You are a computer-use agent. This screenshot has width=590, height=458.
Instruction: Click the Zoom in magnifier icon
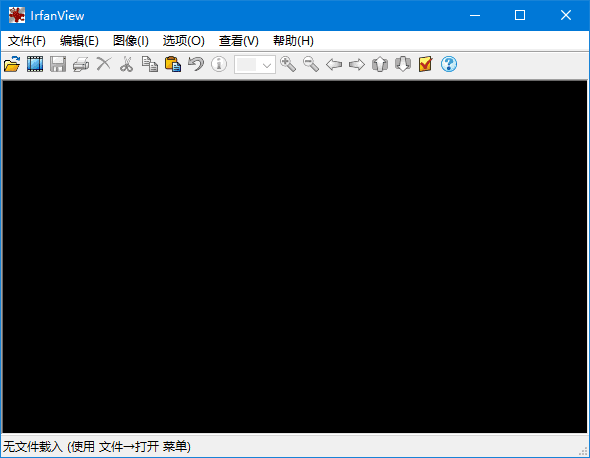[x=288, y=64]
